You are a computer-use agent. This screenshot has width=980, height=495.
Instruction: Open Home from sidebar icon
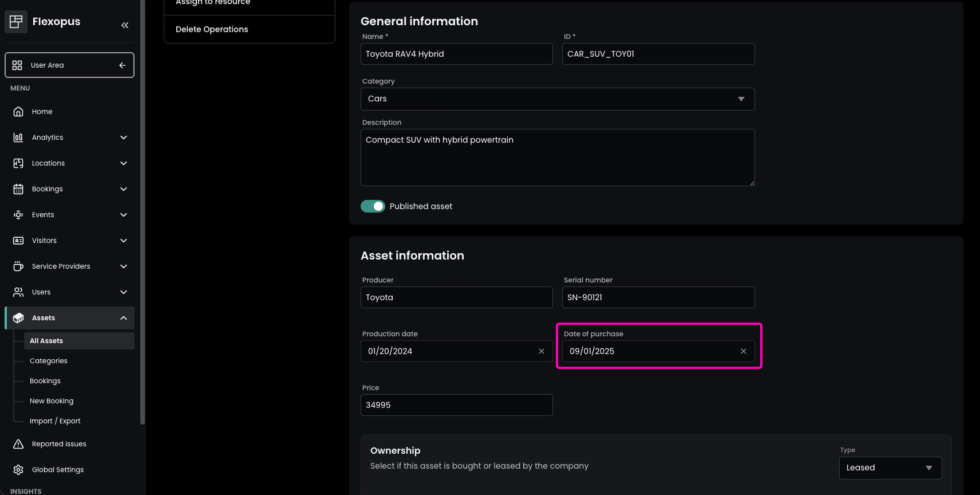click(18, 112)
